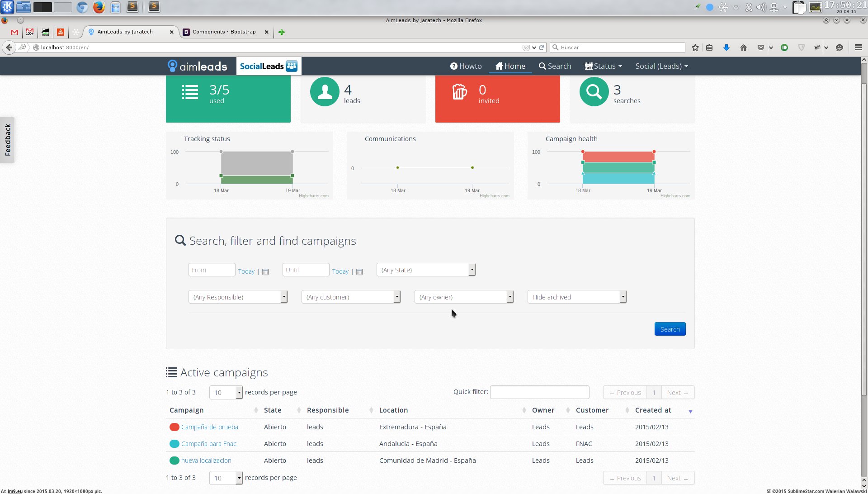Open the SocialLeads logo button
The image size is (868, 494).
pos(269,66)
